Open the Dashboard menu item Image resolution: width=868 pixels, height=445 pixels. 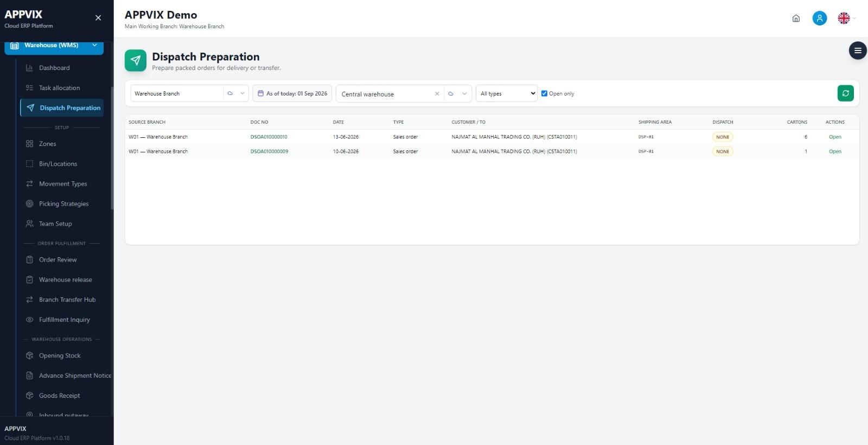pos(61,68)
